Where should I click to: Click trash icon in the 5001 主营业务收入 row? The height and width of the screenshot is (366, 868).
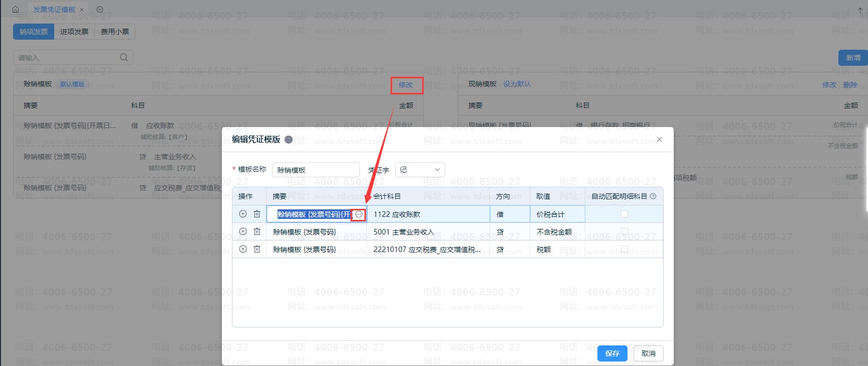(x=257, y=231)
